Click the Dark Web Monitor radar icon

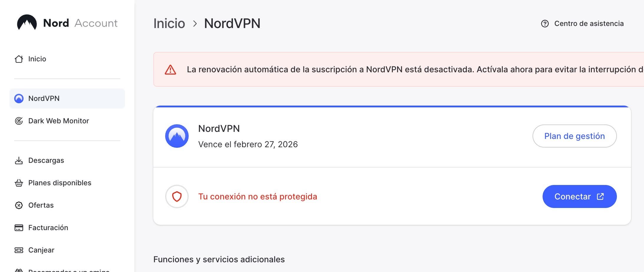(19, 121)
